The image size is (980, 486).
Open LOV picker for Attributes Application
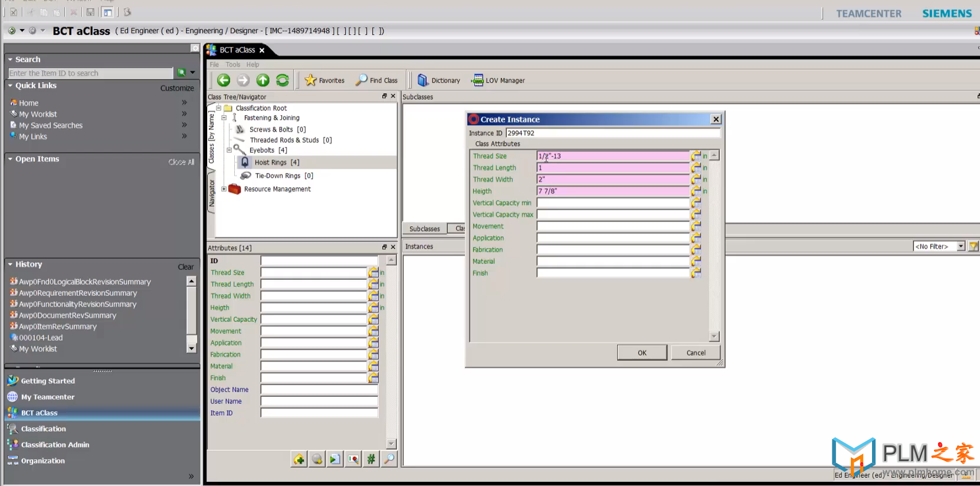click(373, 343)
